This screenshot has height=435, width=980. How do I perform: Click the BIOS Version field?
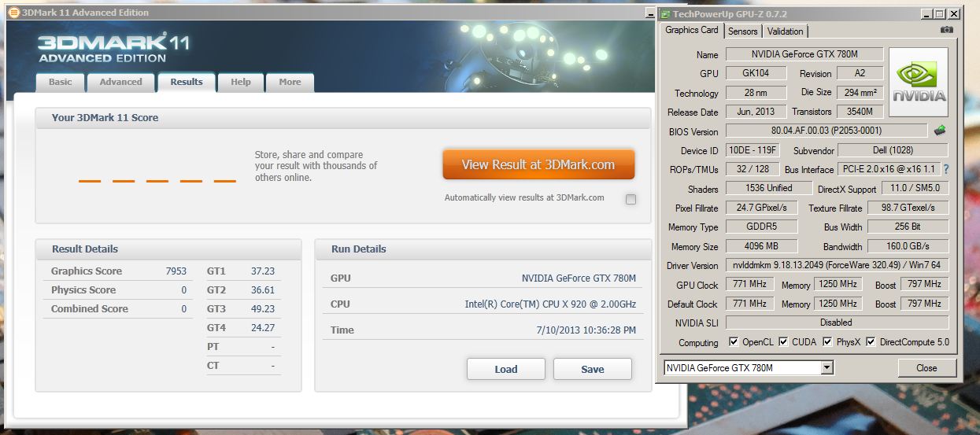[x=827, y=131]
